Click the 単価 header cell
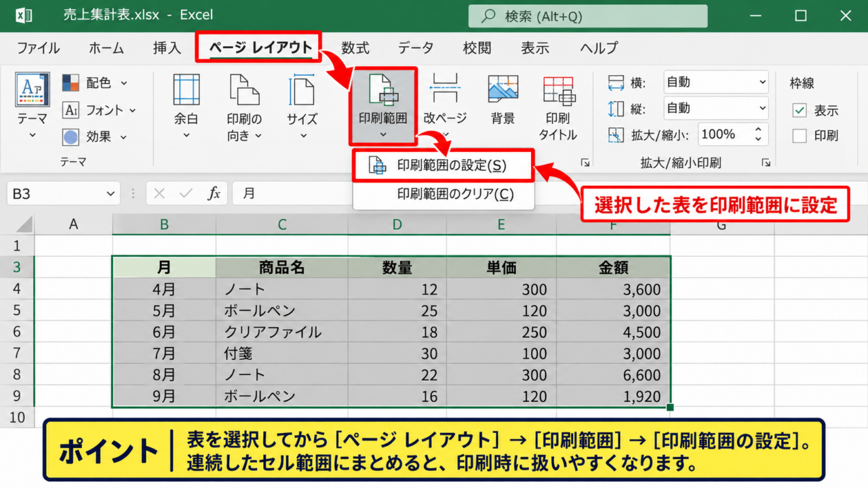This screenshot has height=488, width=868. click(501, 268)
